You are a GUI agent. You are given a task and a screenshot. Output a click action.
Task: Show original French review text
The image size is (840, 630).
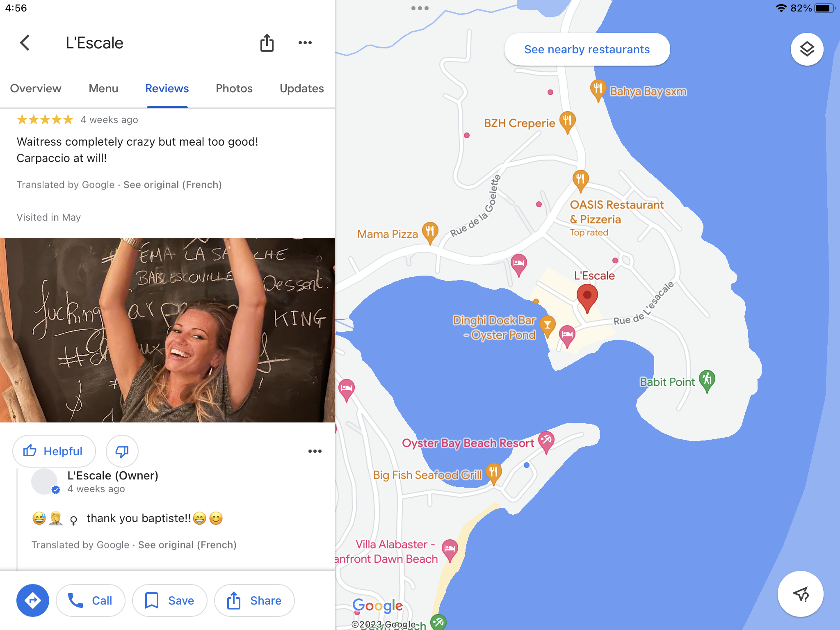(x=172, y=185)
